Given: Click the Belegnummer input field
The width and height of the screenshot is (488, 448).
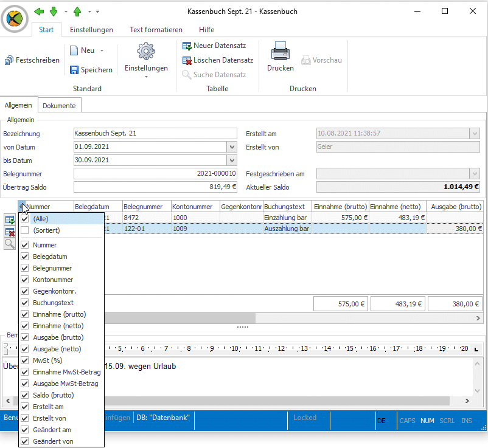Looking at the screenshot, I should point(155,173).
